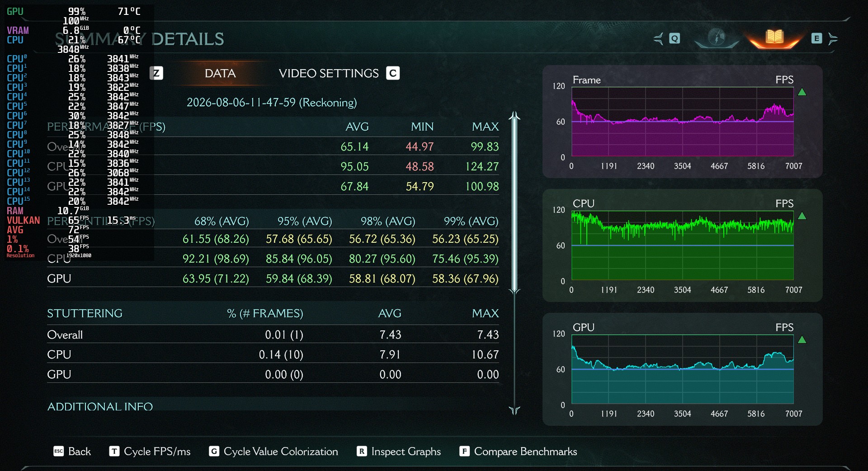Click the MAX column header in the performance table
Image resolution: width=868 pixels, height=471 pixels.
485,127
